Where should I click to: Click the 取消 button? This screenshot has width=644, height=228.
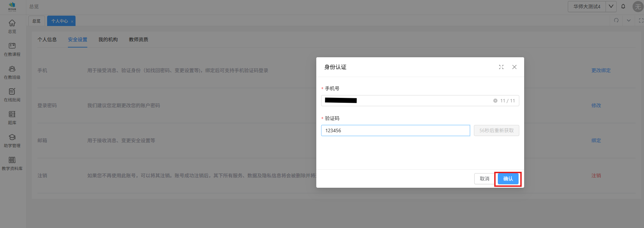point(484,179)
